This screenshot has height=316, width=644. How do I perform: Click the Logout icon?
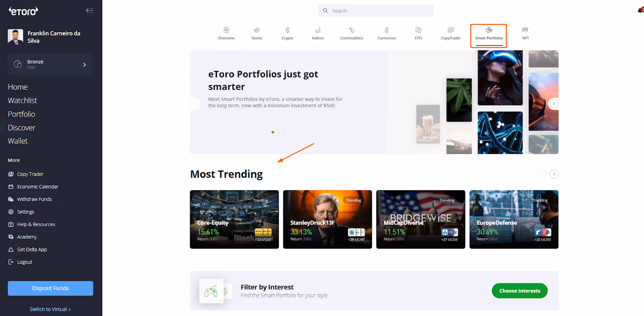(x=11, y=262)
